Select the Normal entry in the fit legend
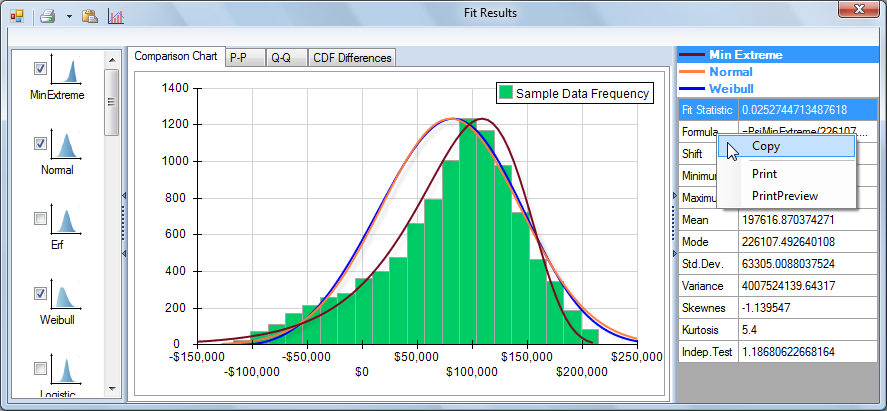 tap(730, 72)
